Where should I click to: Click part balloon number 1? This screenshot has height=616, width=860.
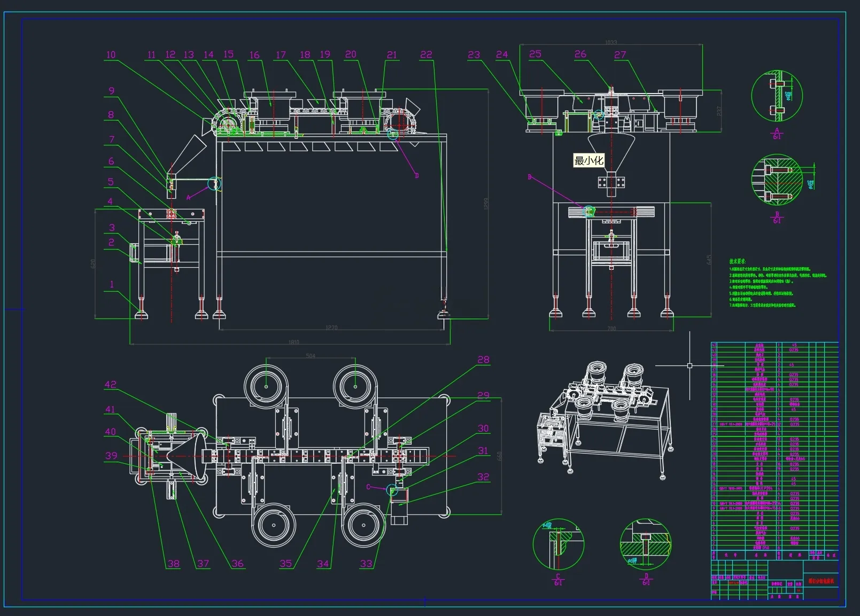pos(112,284)
